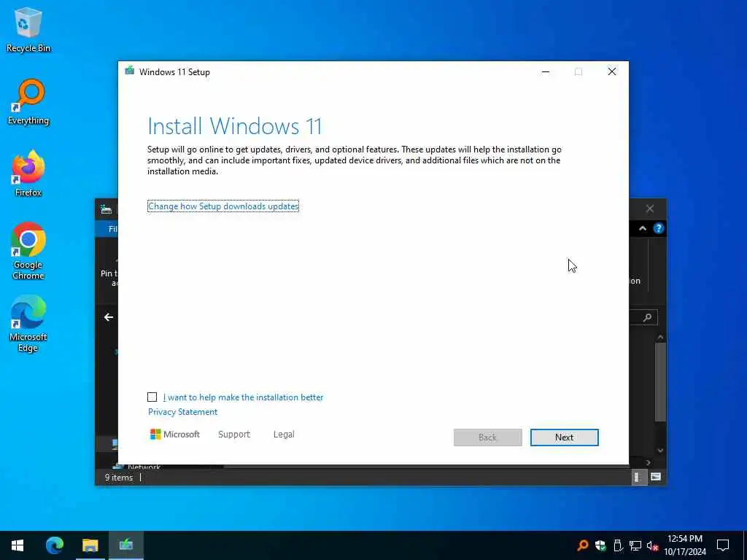The height and width of the screenshot is (560, 747).
Task: Switch File Explorer to details view
Action: (x=638, y=477)
